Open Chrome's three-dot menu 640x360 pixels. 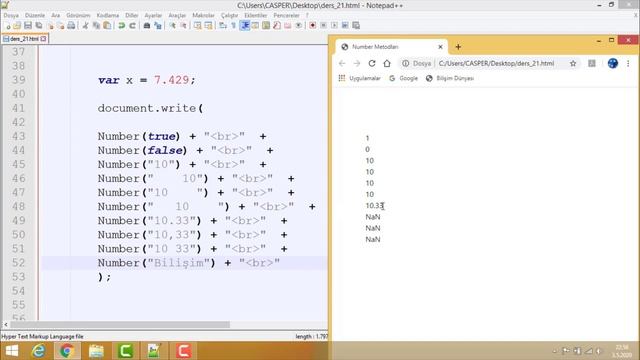pos(628,63)
